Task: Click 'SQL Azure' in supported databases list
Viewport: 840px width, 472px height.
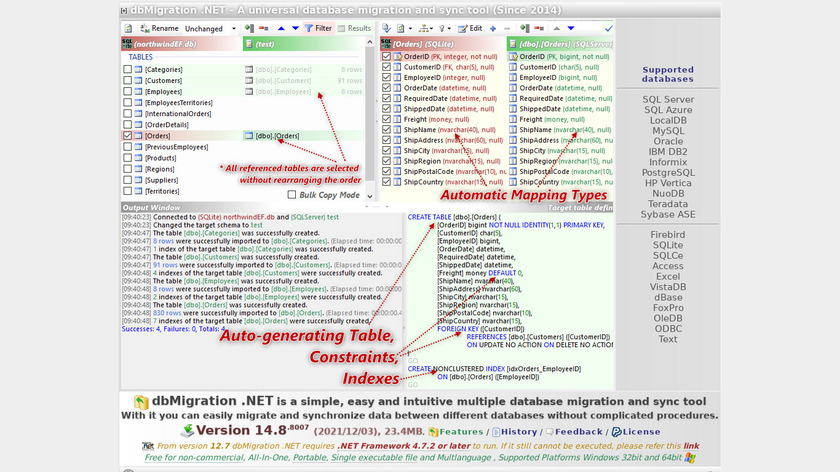Action: point(668,110)
